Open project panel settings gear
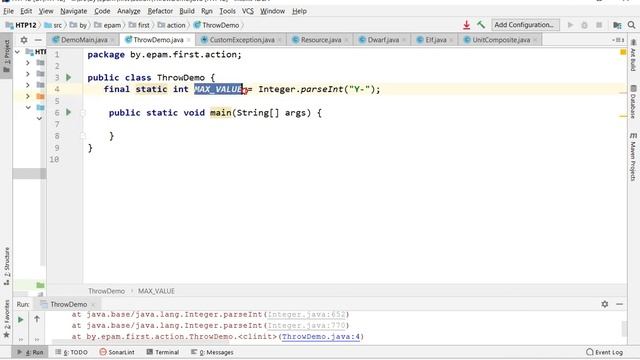640x360 pixels. (24, 40)
